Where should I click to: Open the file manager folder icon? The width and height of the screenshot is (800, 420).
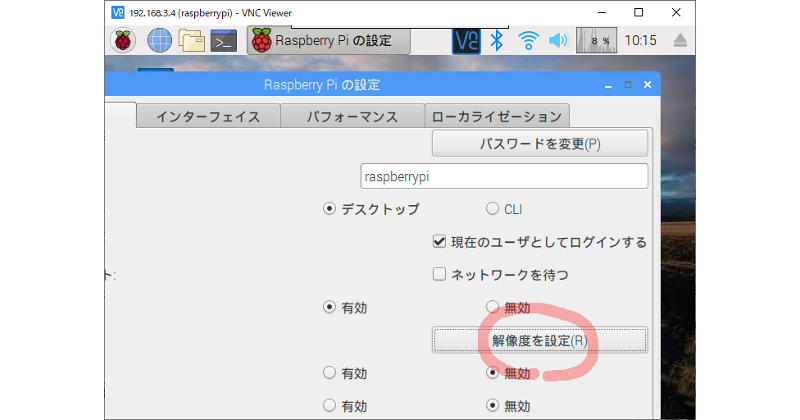coord(192,41)
